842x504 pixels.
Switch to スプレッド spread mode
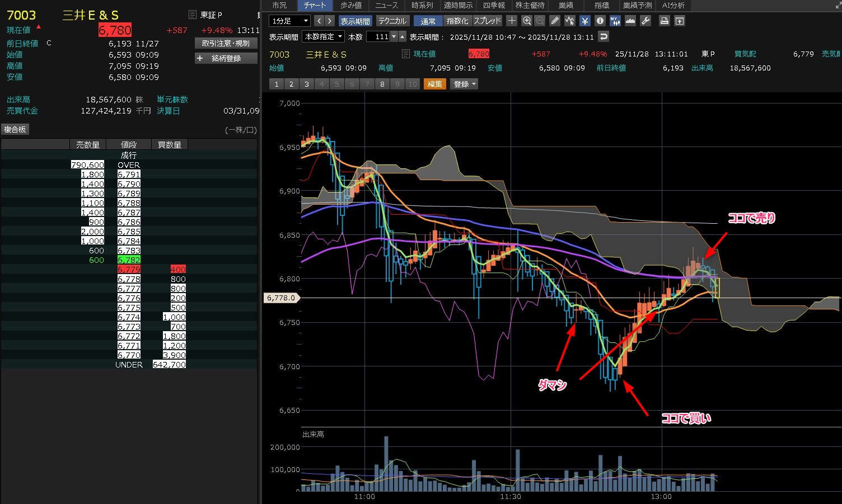[x=487, y=21]
